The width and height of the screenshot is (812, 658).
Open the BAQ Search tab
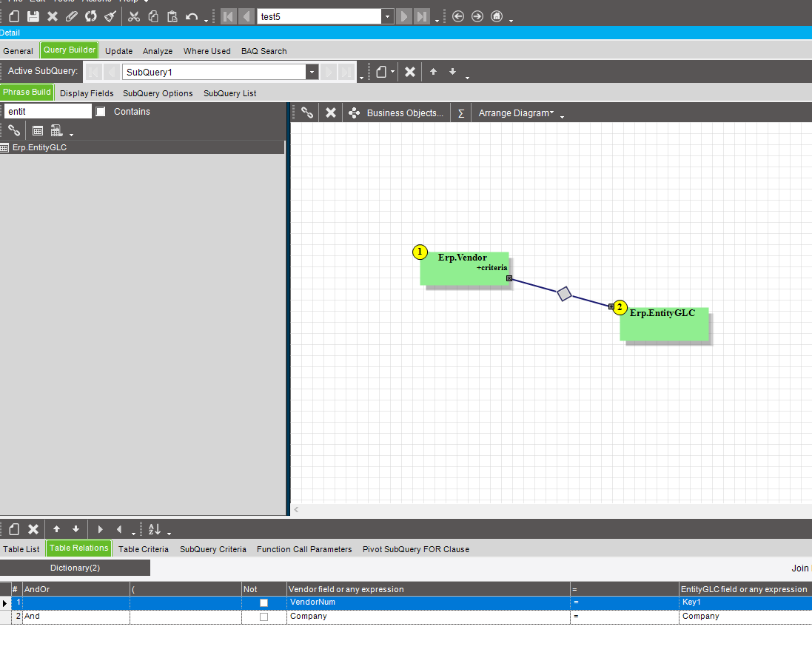tap(264, 51)
